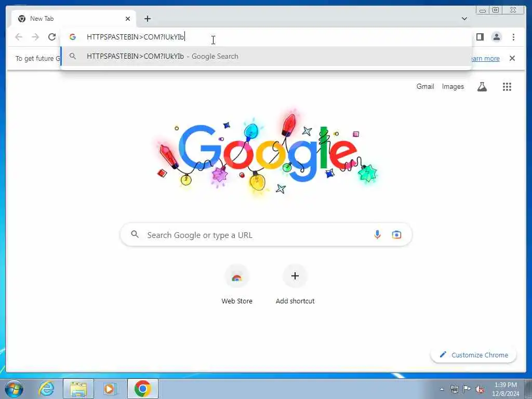The height and width of the screenshot is (399, 532).
Task: Select the Chrome taskbar button
Action: (143, 389)
